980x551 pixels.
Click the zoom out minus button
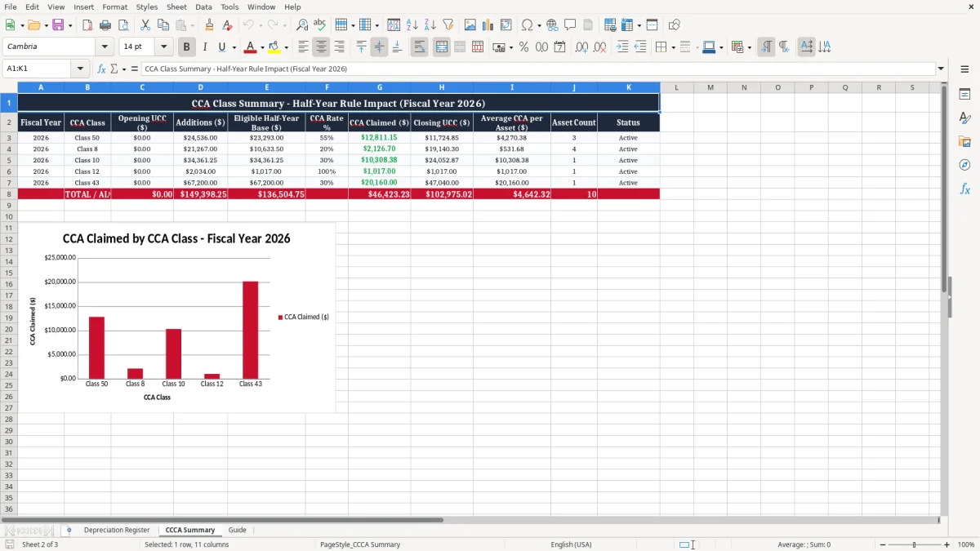883,544
